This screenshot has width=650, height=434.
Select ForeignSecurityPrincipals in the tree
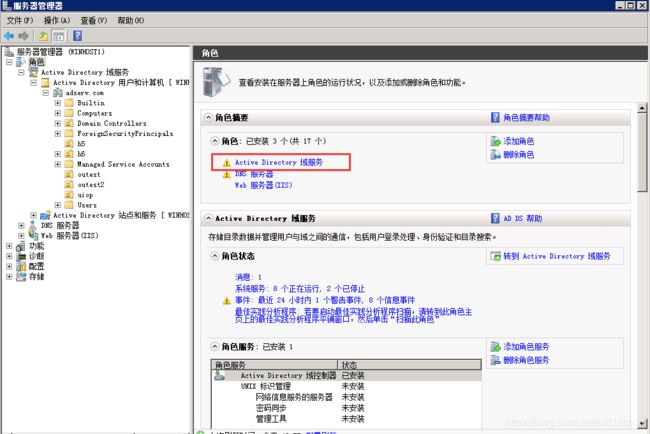(x=125, y=133)
